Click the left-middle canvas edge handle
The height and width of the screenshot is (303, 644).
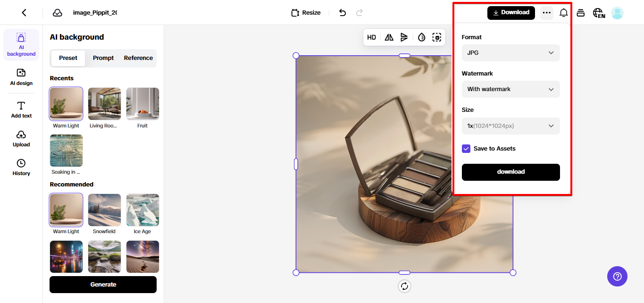click(296, 164)
